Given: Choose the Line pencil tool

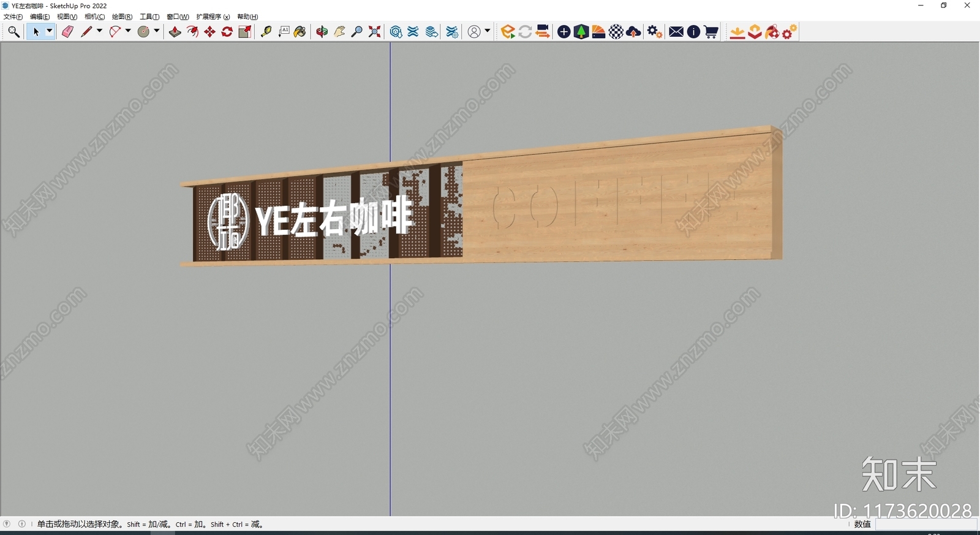Looking at the screenshot, I should 86,32.
